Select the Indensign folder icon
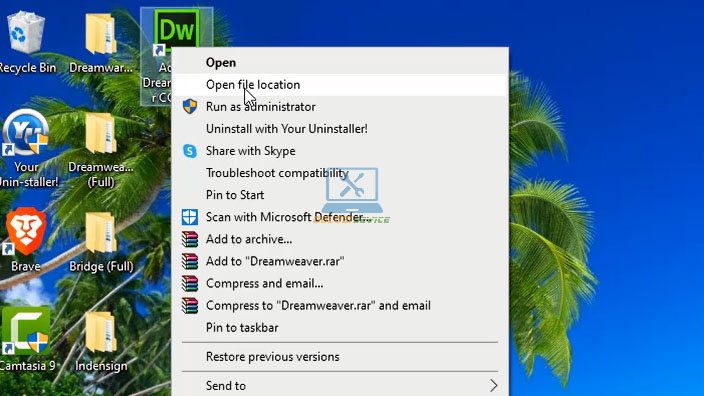The height and width of the screenshot is (396, 704). click(101, 333)
